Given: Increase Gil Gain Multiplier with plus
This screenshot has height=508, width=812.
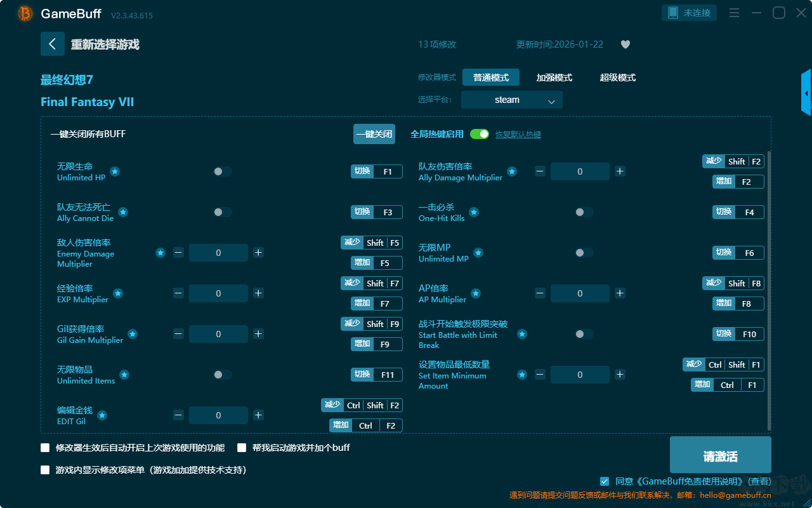Looking at the screenshot, I should tap(258, 334).
